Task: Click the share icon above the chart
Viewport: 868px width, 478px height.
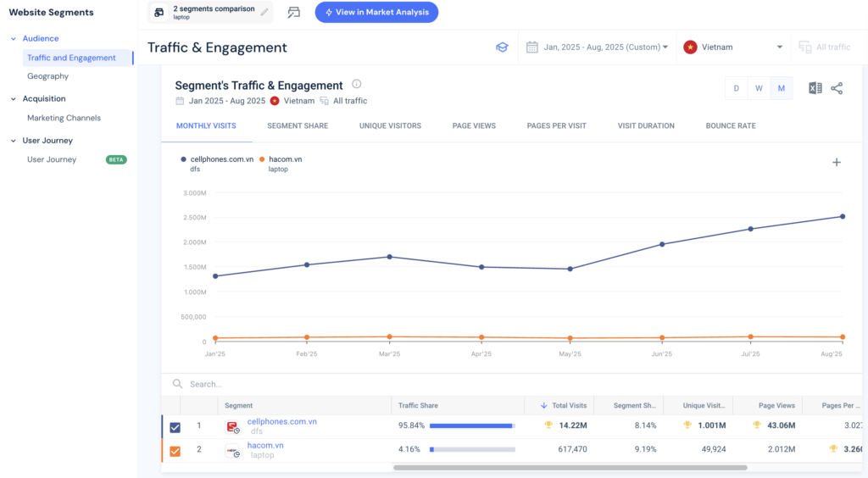Action: pyautogui.click(x=837, y=88)
